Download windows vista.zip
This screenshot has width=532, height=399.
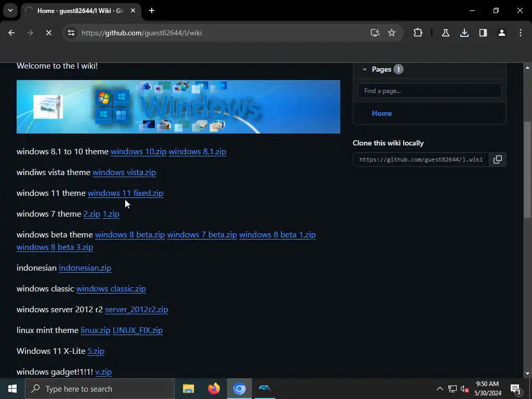[124, 172]
